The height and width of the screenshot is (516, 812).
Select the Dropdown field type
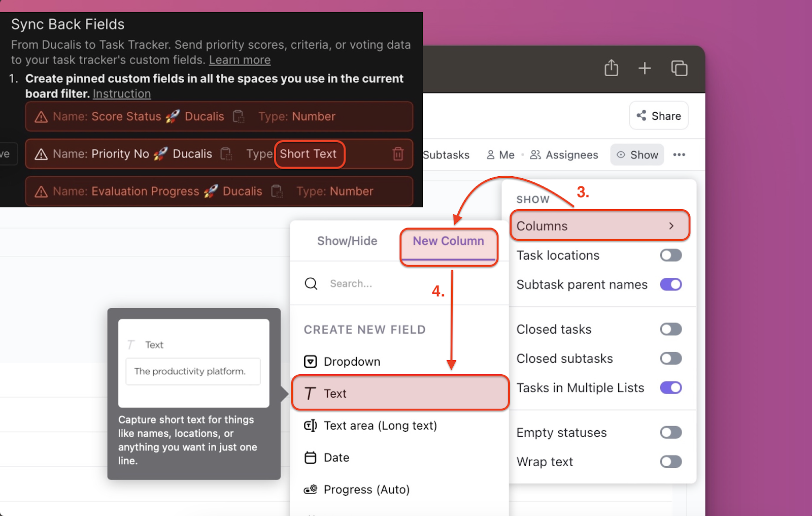(x=352, y=361)
